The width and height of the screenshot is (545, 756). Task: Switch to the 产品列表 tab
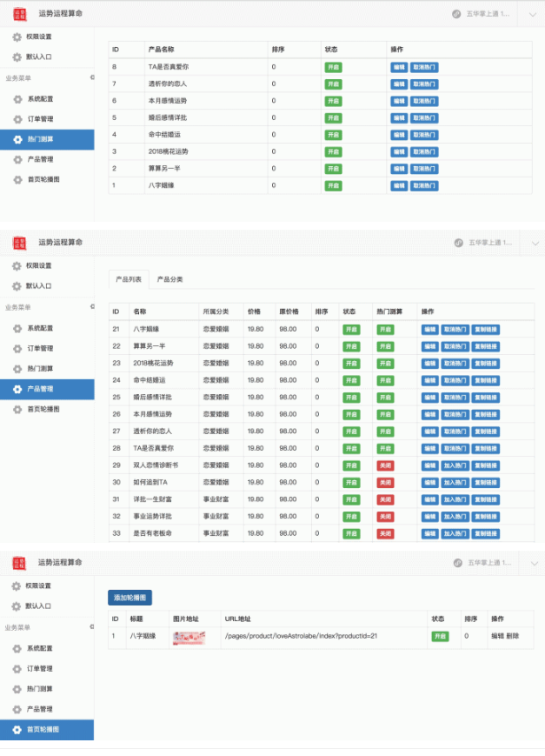point(129,279)
